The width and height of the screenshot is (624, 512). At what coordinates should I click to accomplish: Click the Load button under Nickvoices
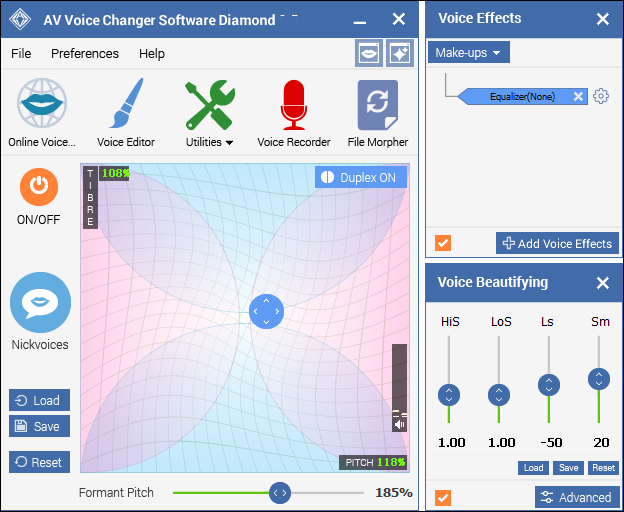point(39,400)
